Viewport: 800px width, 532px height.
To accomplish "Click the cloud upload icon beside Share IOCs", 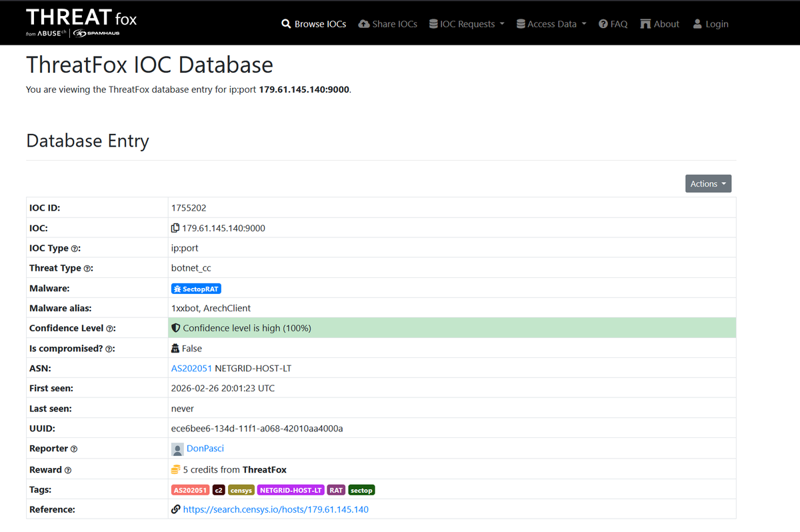I will (364, 24).
